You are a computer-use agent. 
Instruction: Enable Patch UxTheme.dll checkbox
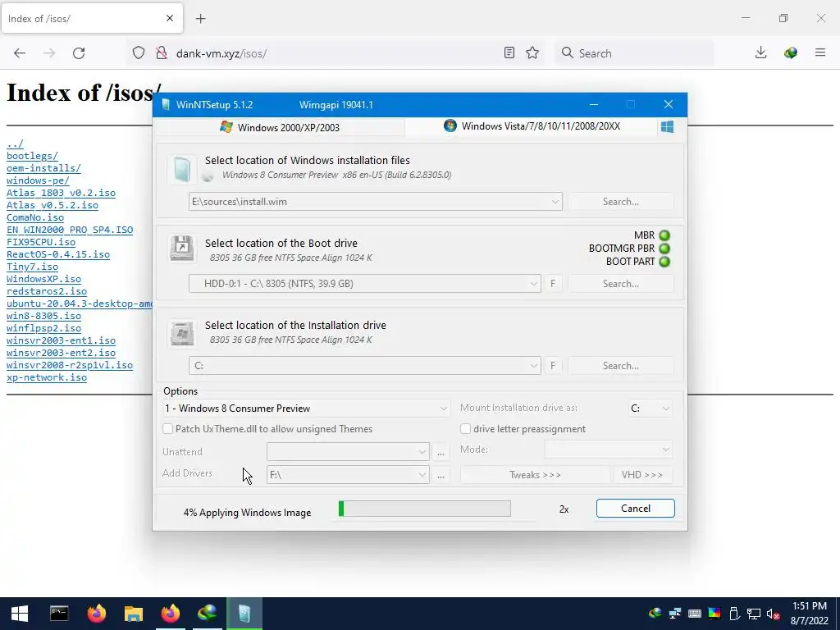[167, 428]
